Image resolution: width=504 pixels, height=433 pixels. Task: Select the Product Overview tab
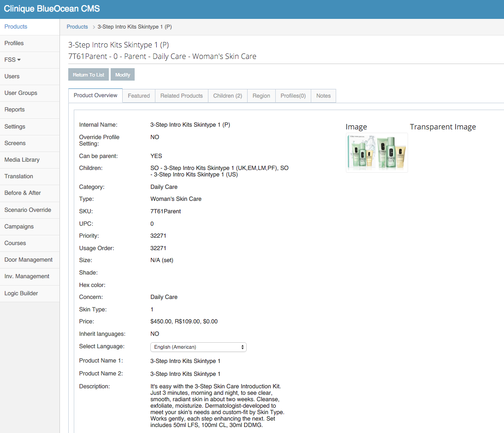95,96
